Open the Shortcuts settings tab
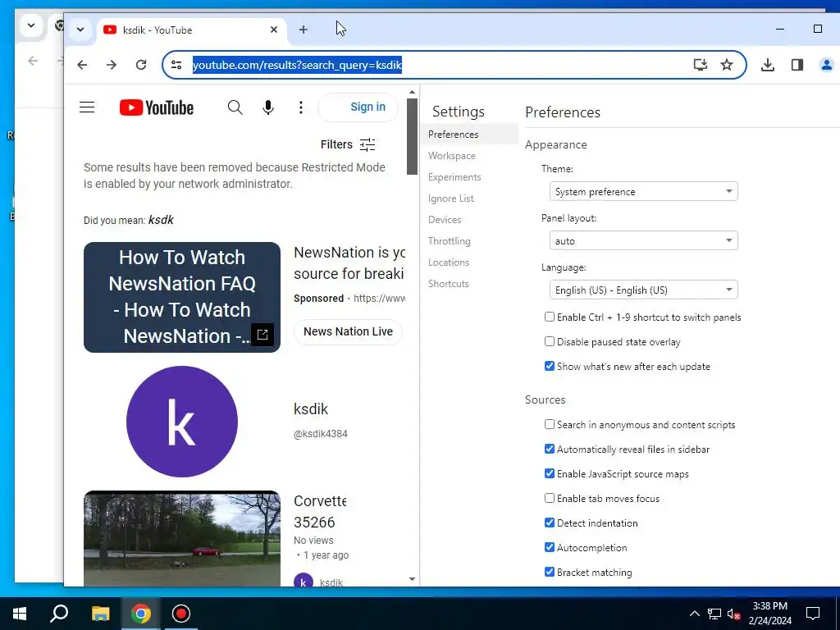 pos(470,284)
